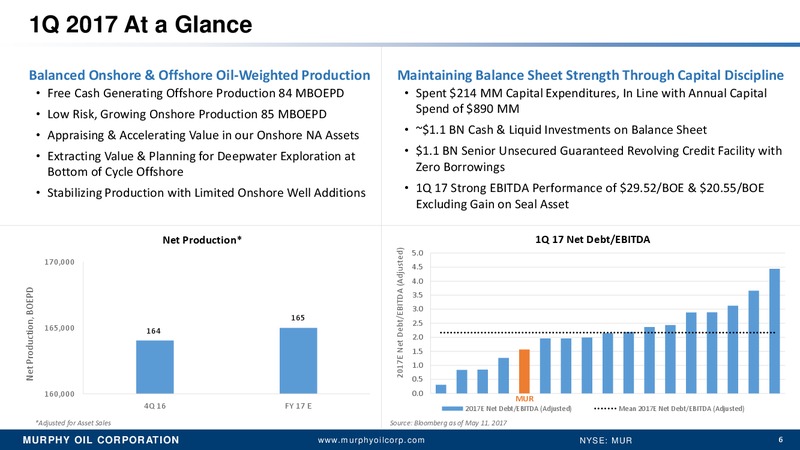The image size is (800, 450).
Task: Open the www.murphyoilcorp.com link
Action: click(371, 440)
